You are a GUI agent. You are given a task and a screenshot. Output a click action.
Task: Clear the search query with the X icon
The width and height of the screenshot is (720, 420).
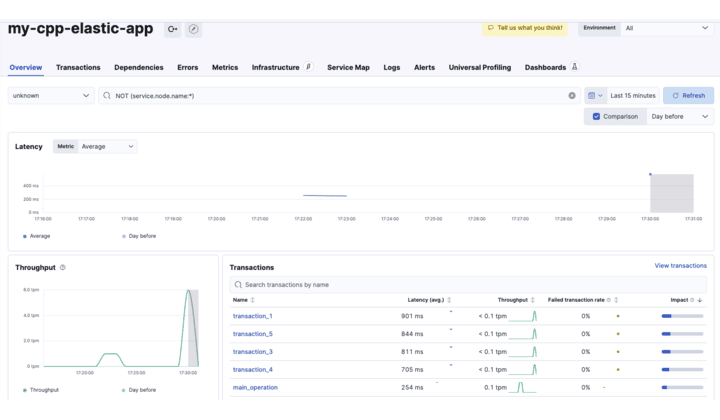tap(572, 96)
